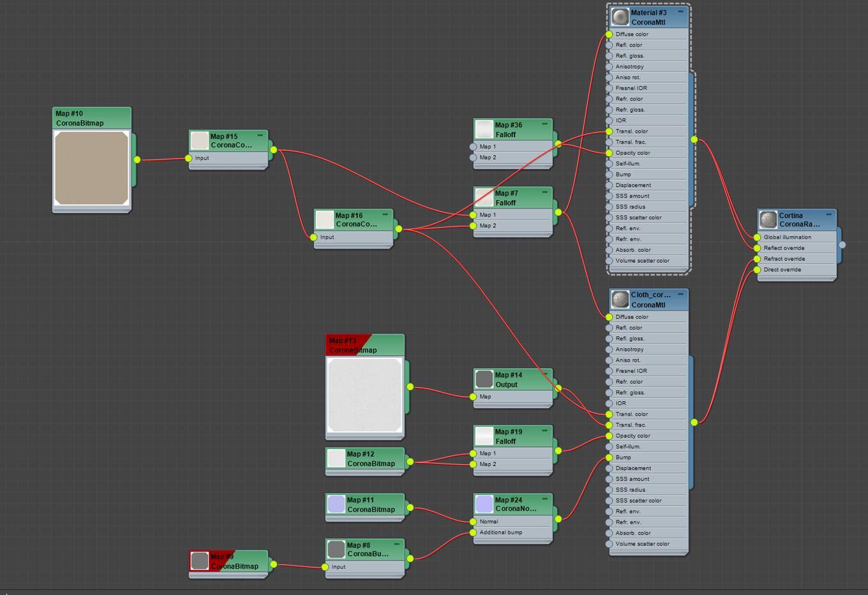Click the Cortina node output socket
Screen dimensions: 868x595
coord(842,245)
